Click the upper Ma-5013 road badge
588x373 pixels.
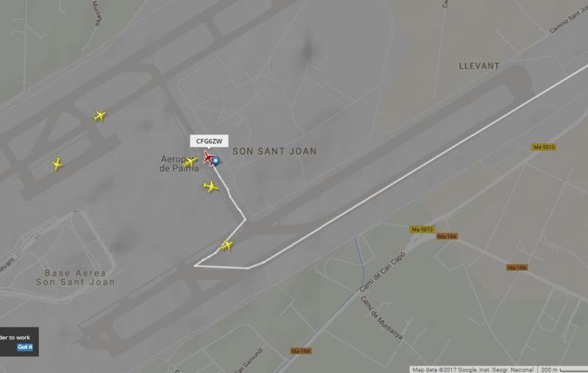[x=544, y=147]
